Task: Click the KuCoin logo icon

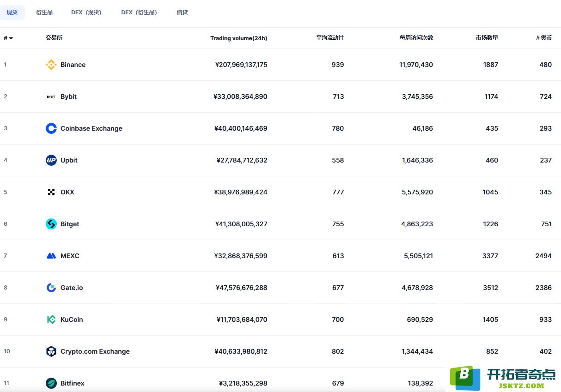Action: pos(51,320)
